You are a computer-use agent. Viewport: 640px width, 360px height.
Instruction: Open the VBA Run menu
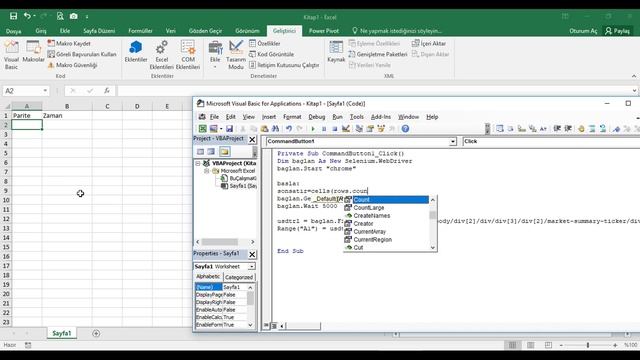pos(337,117)
